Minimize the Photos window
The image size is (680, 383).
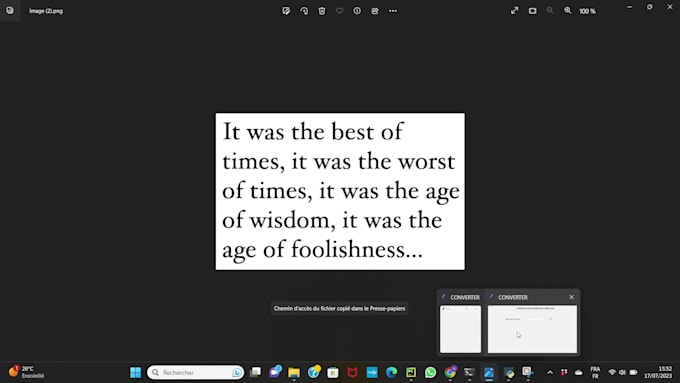click(629, 7)
